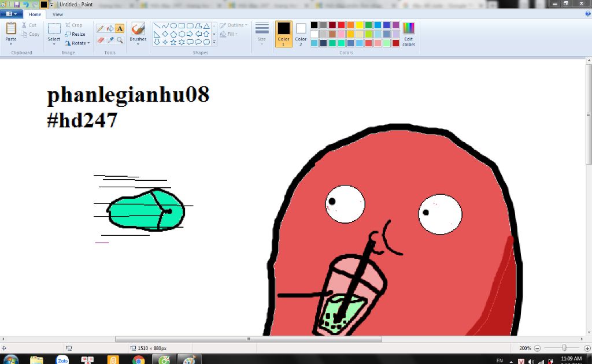Viewport: 592px width, 364px height.
Task: Open Windows Explorer folder on taskbar
Action: 36,359
